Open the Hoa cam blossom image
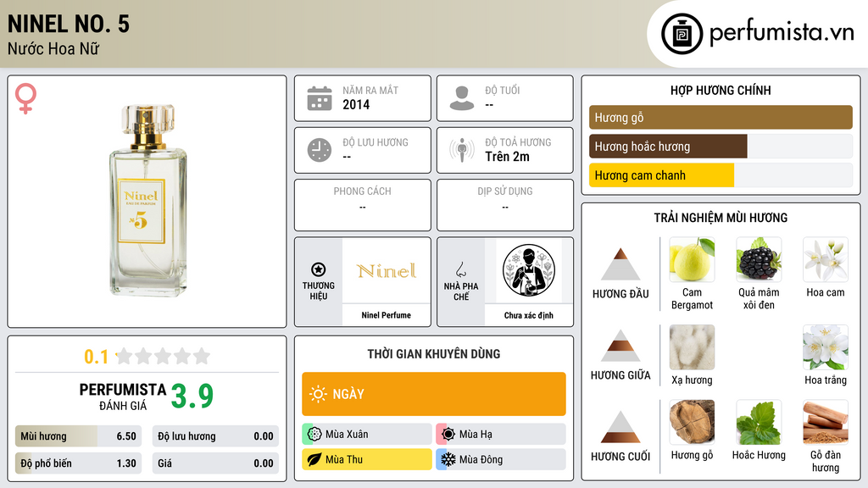 [826, 259]
